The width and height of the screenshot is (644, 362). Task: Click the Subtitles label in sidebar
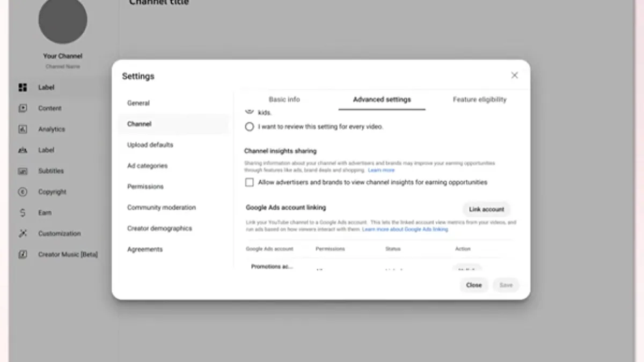click(51, 171)
